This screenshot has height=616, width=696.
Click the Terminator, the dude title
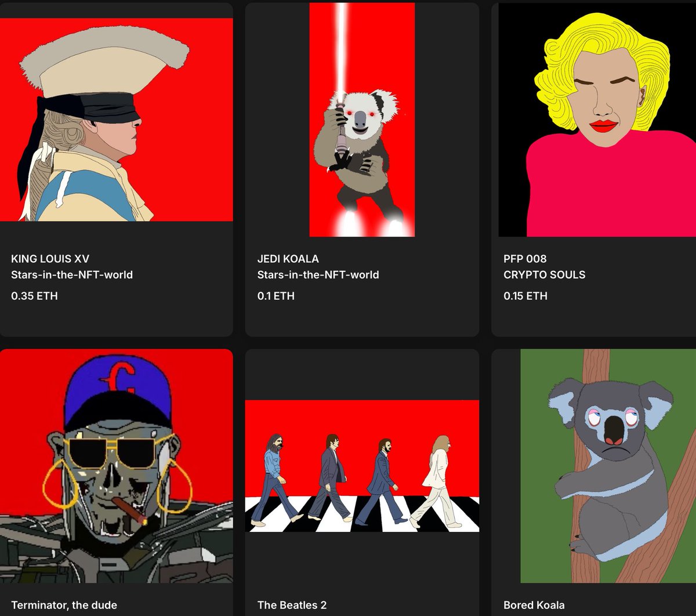[x=64, y=605]
